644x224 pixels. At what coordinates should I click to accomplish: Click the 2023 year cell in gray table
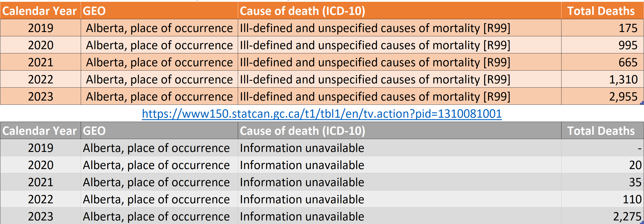point(41,216)
